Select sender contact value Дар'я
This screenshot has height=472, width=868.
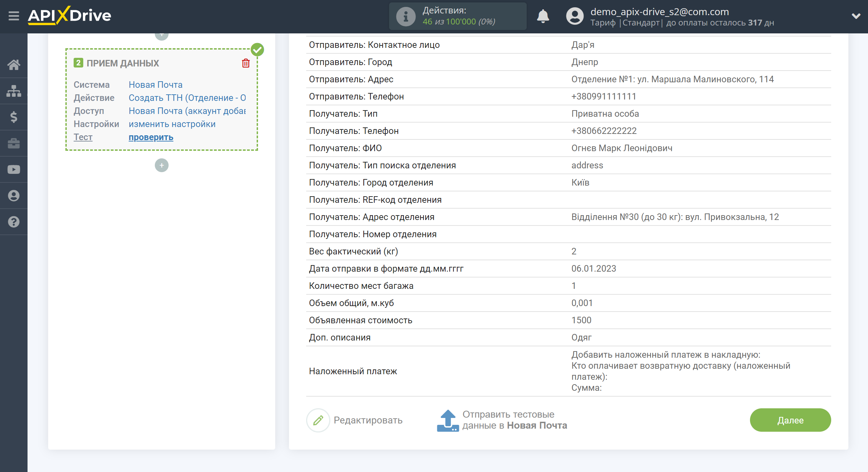point(583,45)
